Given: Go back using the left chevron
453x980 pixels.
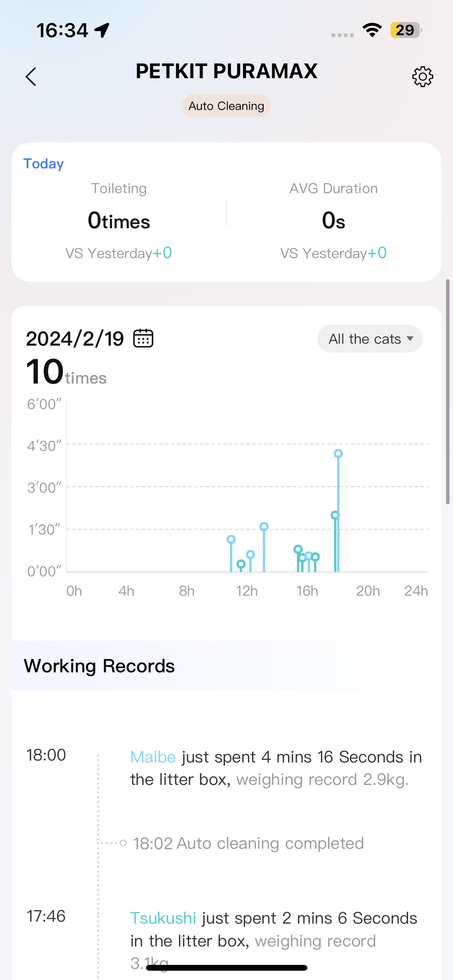Looking at the screenshot, I should coord(31,76).
